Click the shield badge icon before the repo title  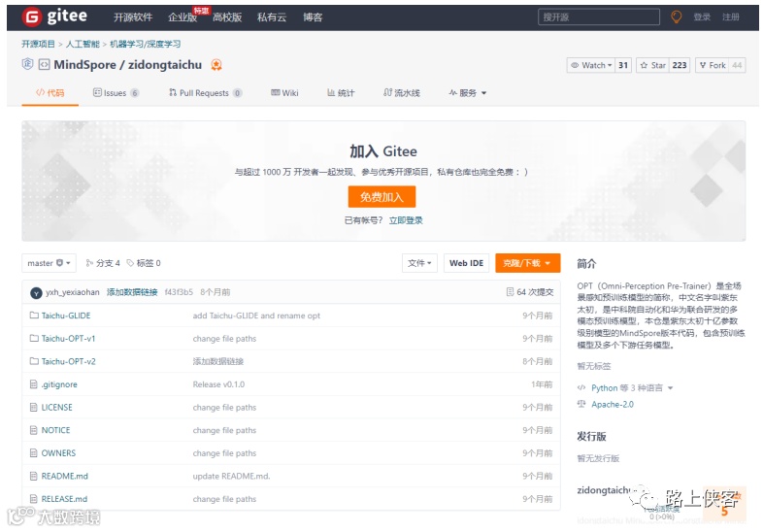click(x=28, y=64)
